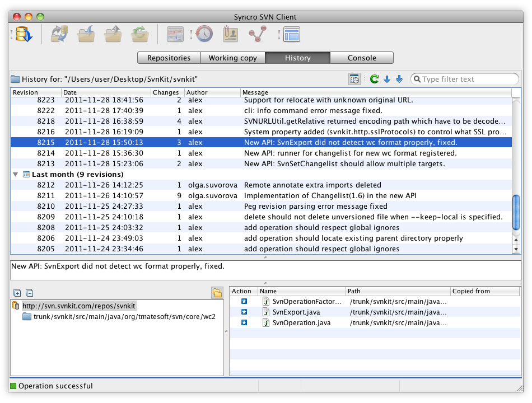Expand all nodes in affected paths tree

(x=17, y=293)
